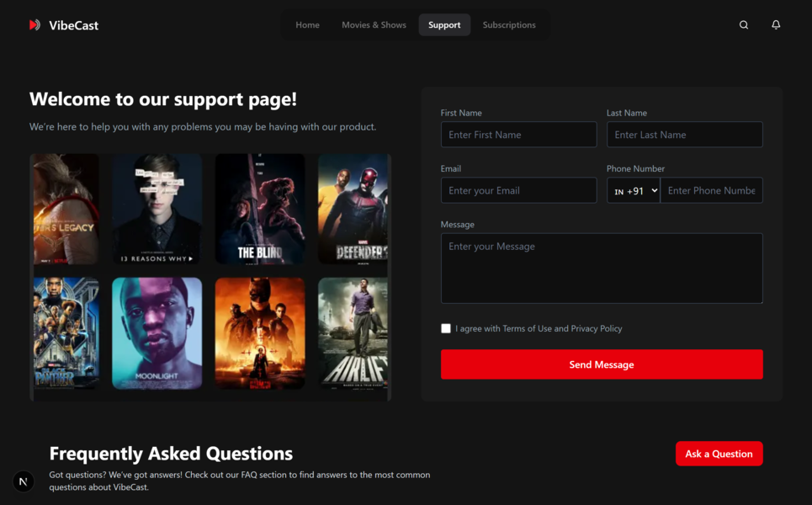The height and width of the screenshot is (505, 812).
Task: Select the Support tab
Action: (x=444, y=25)
